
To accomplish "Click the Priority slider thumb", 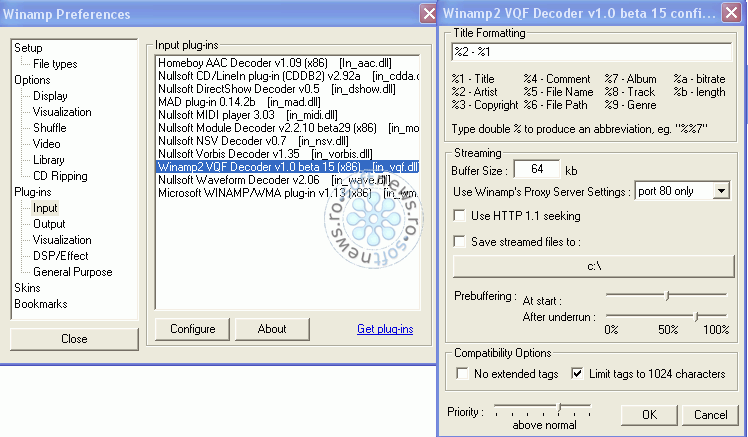I will pos(560,407).
